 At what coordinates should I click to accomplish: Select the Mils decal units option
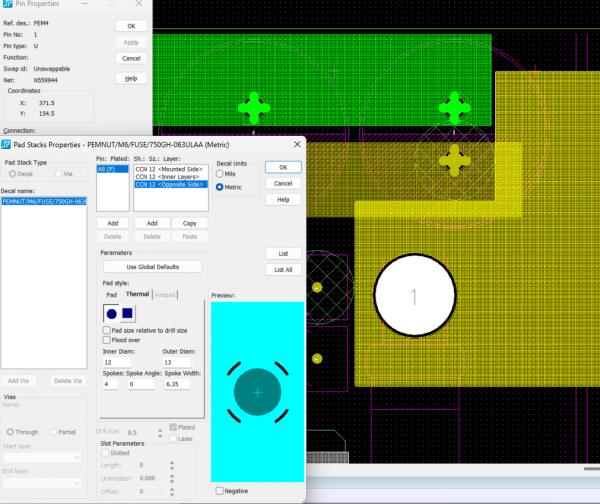coord(220,174)
